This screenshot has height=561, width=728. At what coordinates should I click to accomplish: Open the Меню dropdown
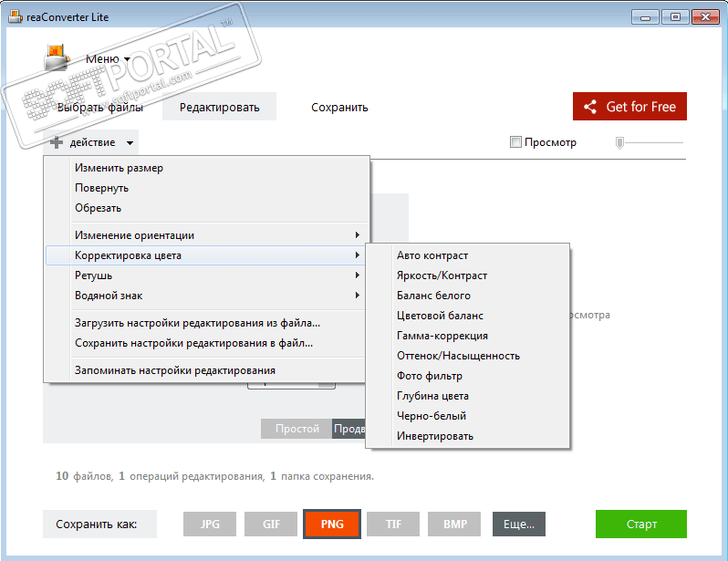108,59
